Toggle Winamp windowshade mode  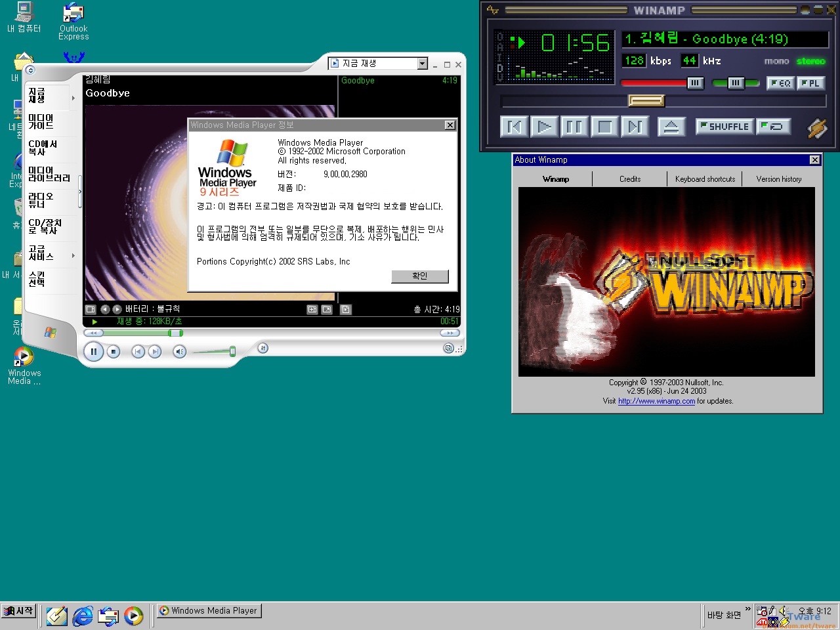pyautogui.click(x=818, y=10)
